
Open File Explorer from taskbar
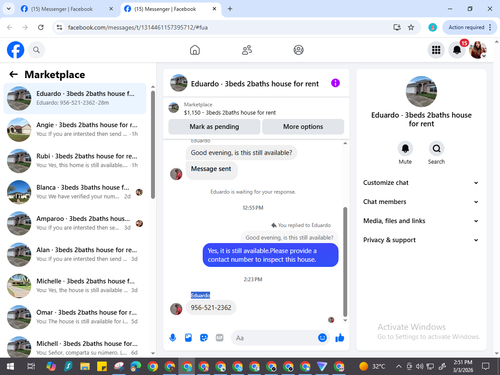click(85, 367)
